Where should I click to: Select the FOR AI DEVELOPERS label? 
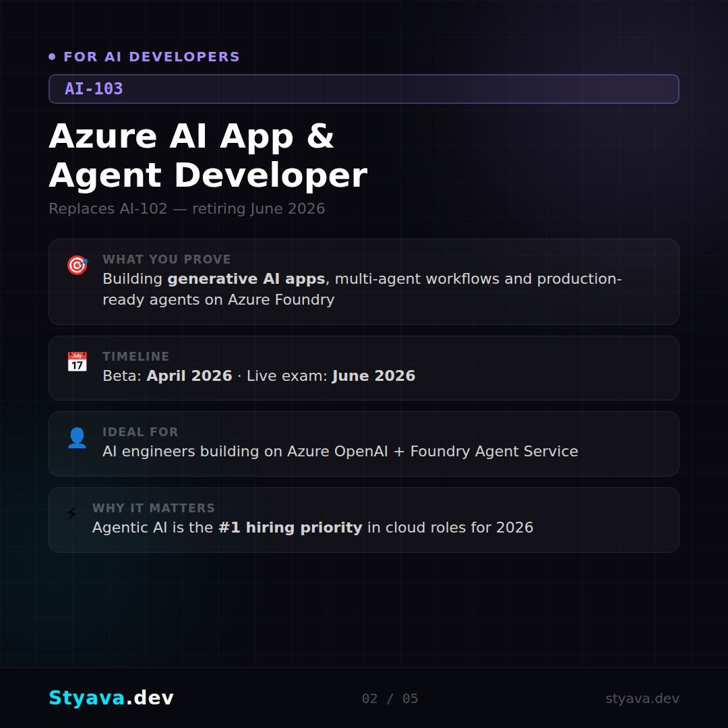pos(151,57)
